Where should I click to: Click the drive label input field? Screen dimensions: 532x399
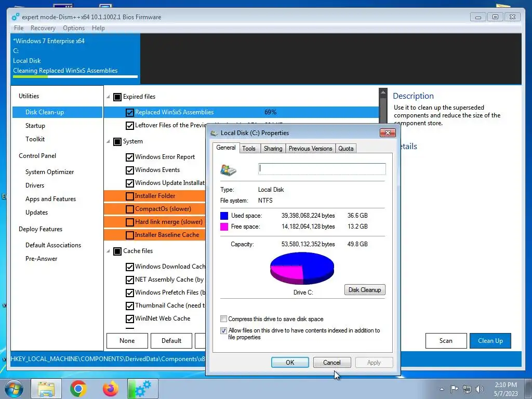[322, 169]
